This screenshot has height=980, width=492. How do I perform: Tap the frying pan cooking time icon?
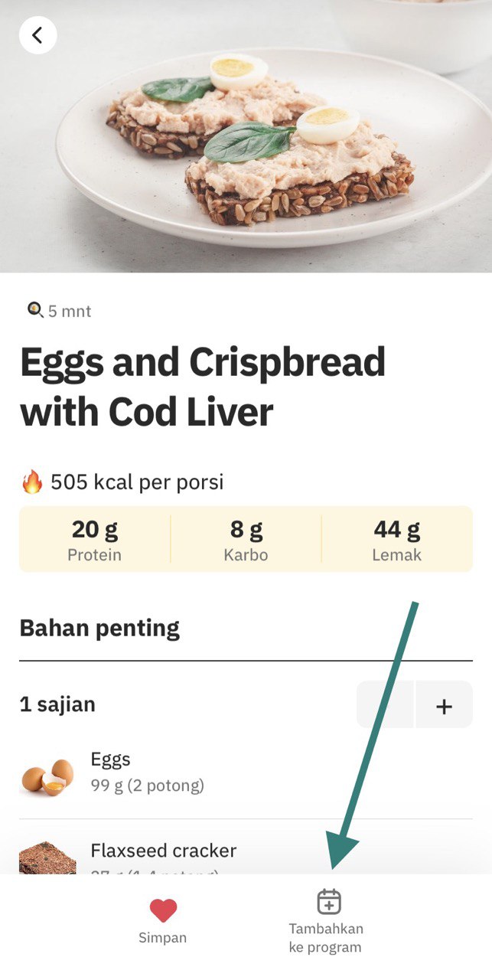point(35,310)
